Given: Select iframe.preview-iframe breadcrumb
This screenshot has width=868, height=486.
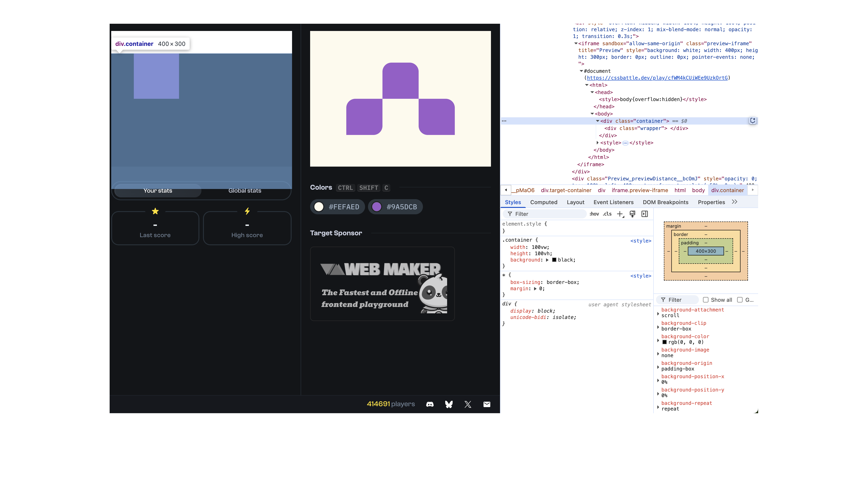Looking at the screenshot, I should click(639, 190).
